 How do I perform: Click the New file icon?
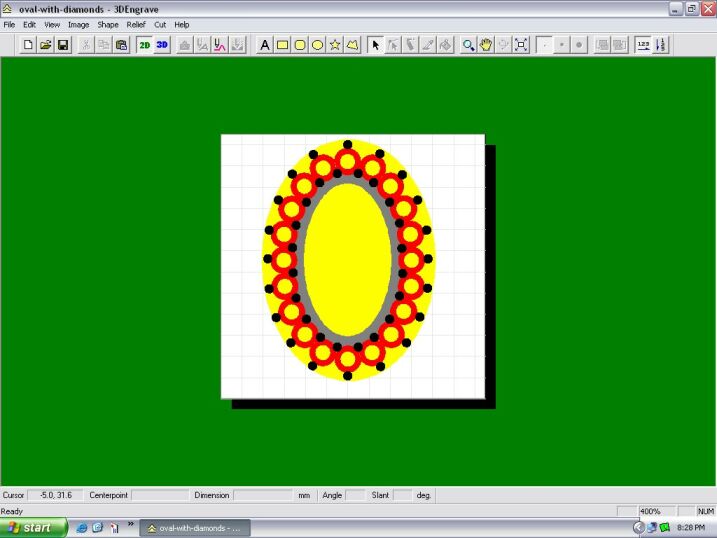pos(28,45)
